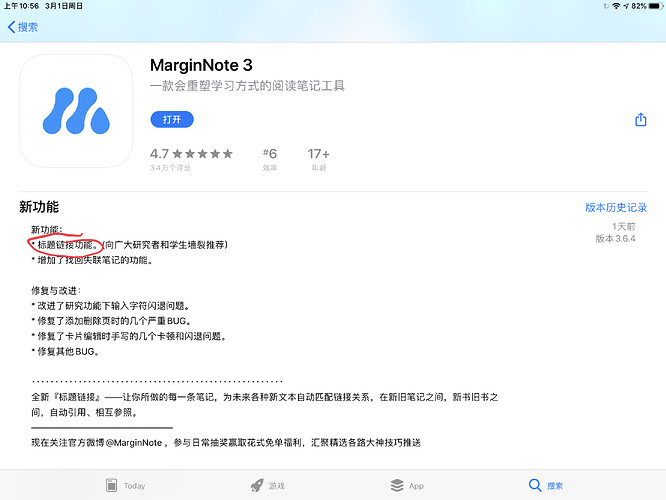Switch to the 游戏 tab

[268, 485]
